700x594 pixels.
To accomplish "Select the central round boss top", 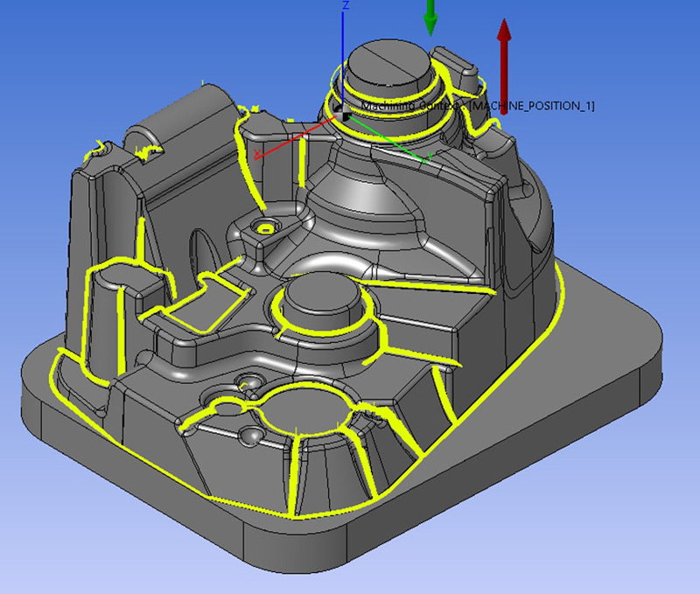I will point(319,297).
